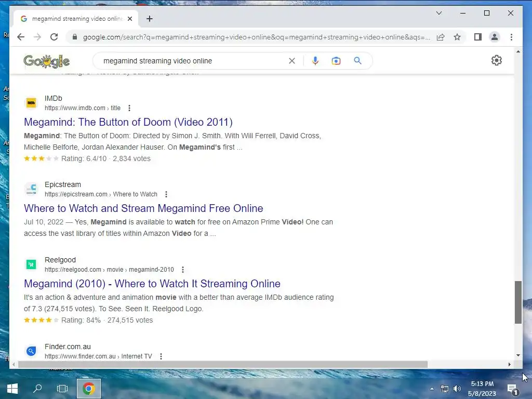This screenshot has width=532, height=399.
Task: Open Megamind: The Button of Doom link
Action: (128, 122)
